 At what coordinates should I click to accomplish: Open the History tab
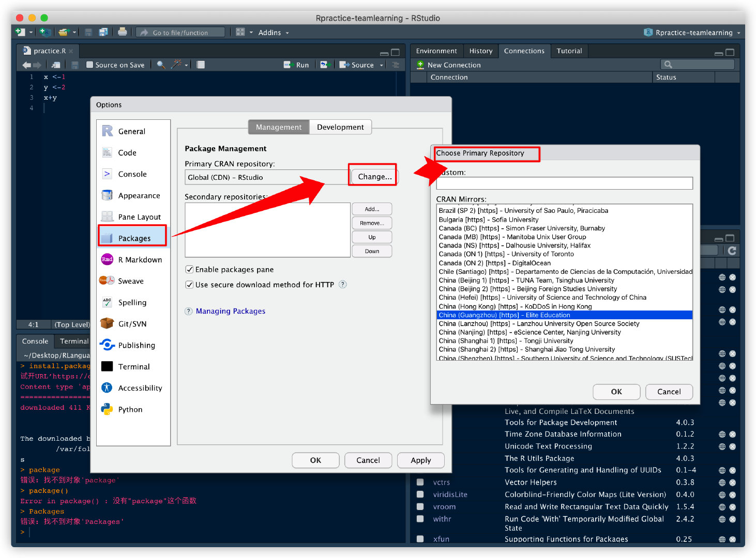click(x=481, y=51)
